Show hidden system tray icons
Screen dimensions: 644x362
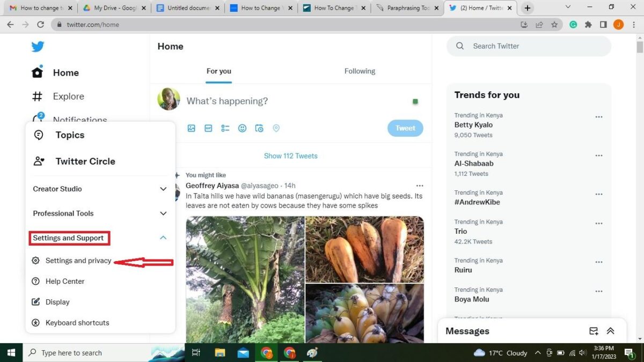538,353
